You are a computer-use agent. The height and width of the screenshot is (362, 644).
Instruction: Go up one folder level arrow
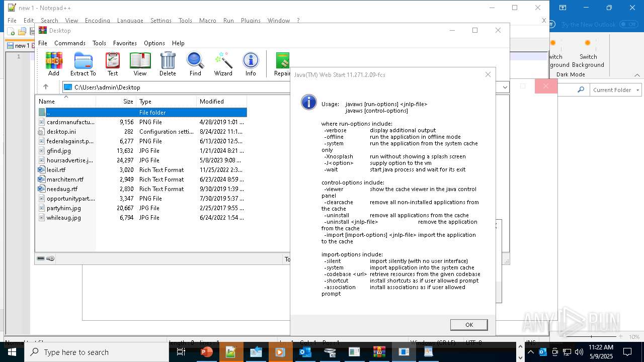tap(46, 87)
